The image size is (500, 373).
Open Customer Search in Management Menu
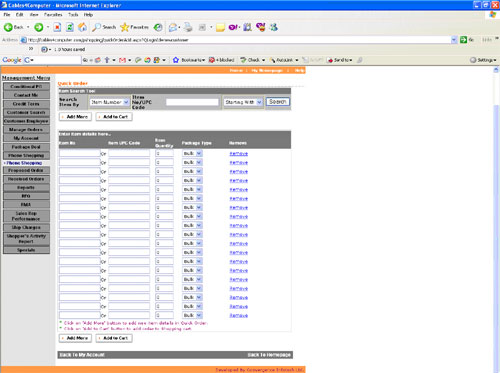(26, 112)
